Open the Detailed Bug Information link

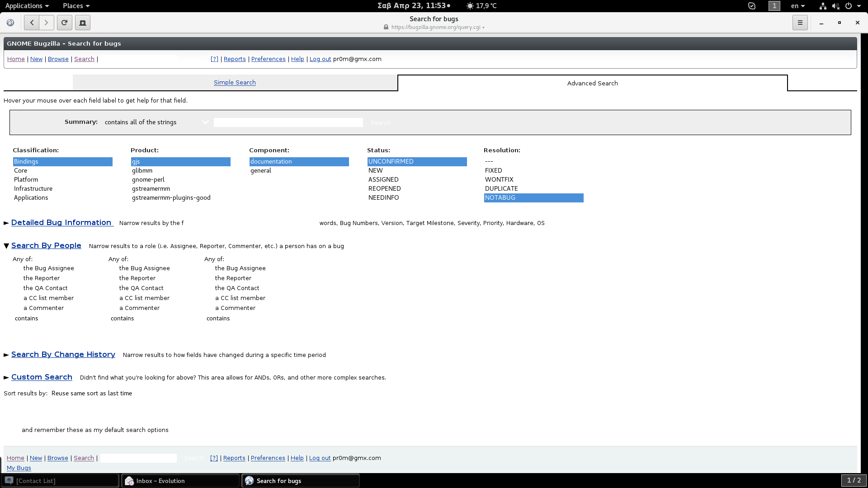click(x=61, y=222)
